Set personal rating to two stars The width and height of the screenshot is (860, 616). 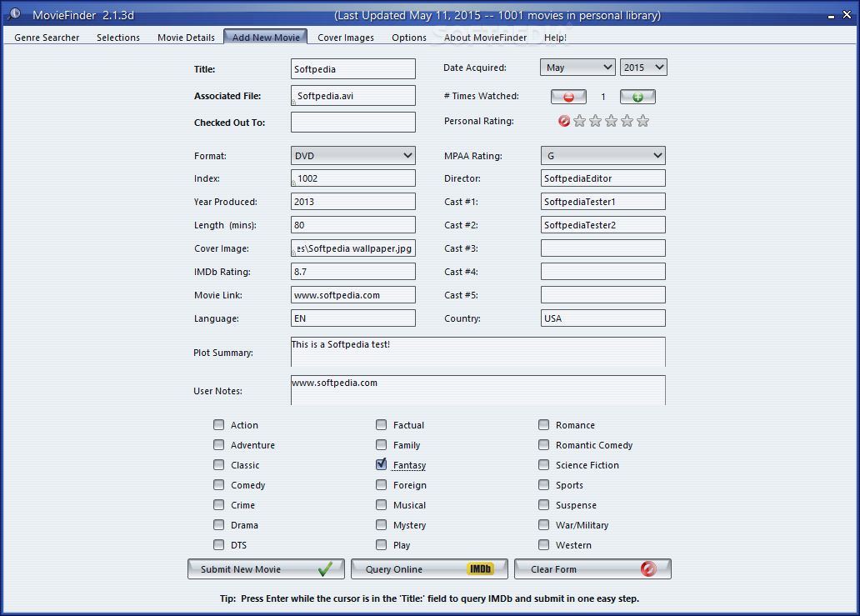[x=595, y=121]
